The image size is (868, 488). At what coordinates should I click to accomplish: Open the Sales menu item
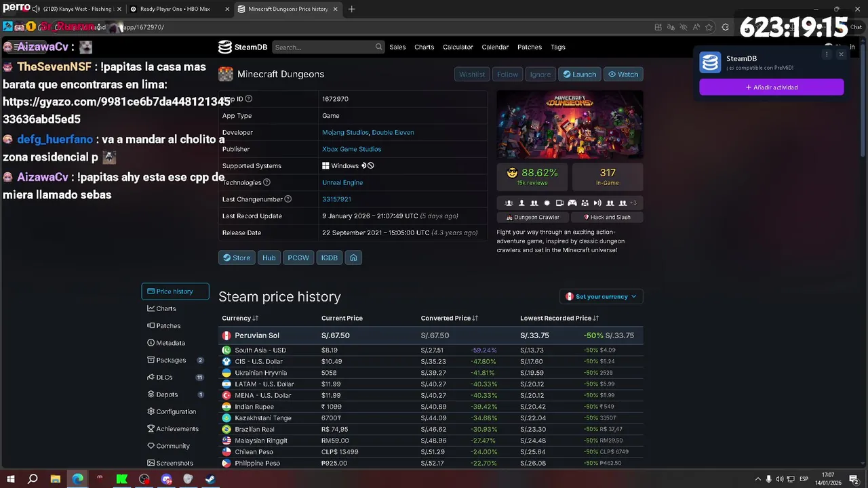coord(397,47)
